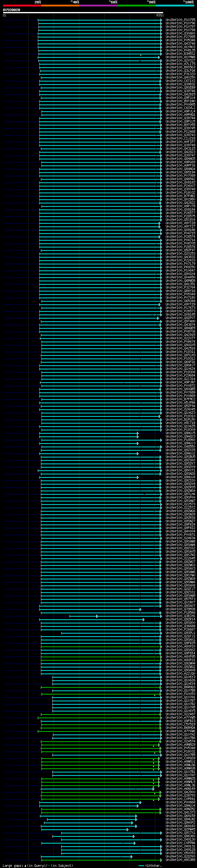
Task: Select the UniRef100_P16031 label
Action: point(180,751)
